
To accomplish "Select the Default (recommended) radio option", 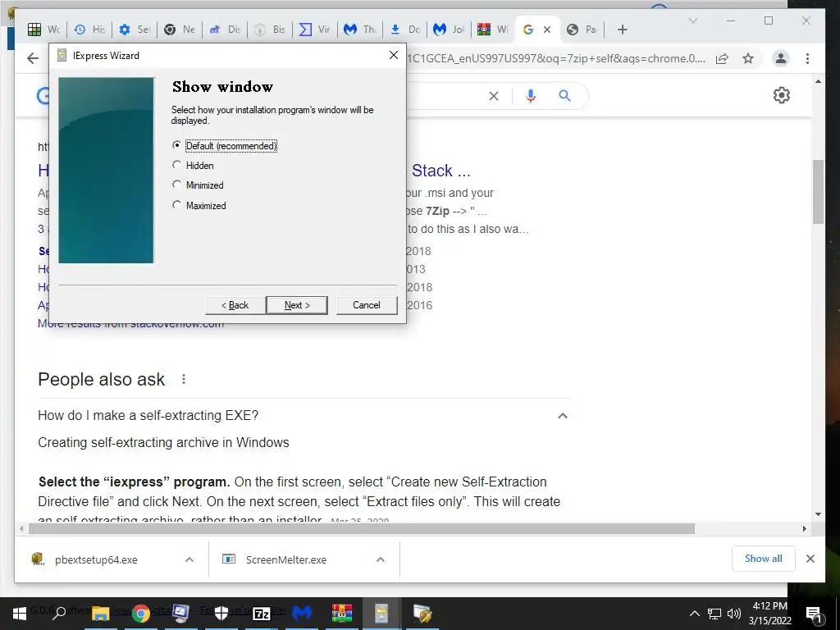I will pyautogui.click(x=176, y=145).
